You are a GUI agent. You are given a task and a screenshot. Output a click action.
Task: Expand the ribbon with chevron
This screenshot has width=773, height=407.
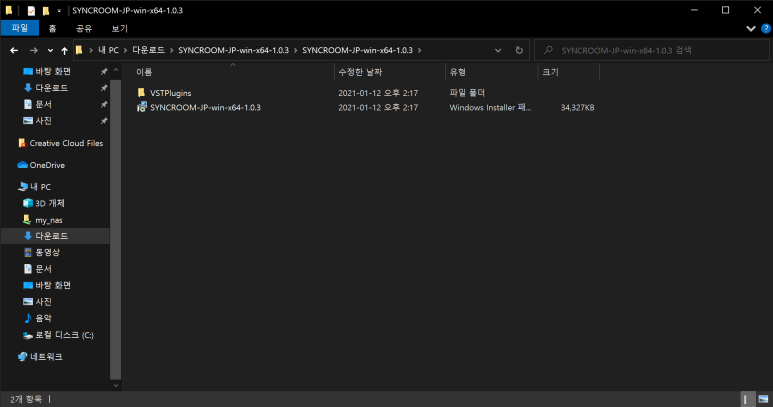pos(751,29)
